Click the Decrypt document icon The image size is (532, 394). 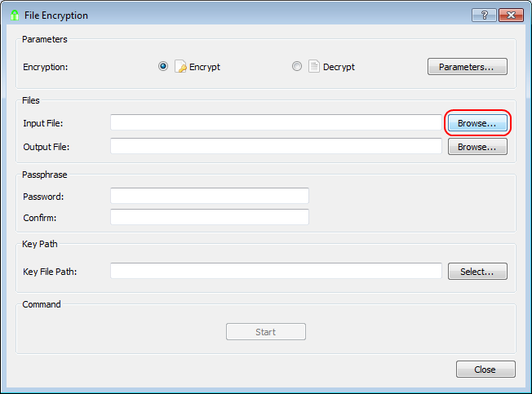314,66
